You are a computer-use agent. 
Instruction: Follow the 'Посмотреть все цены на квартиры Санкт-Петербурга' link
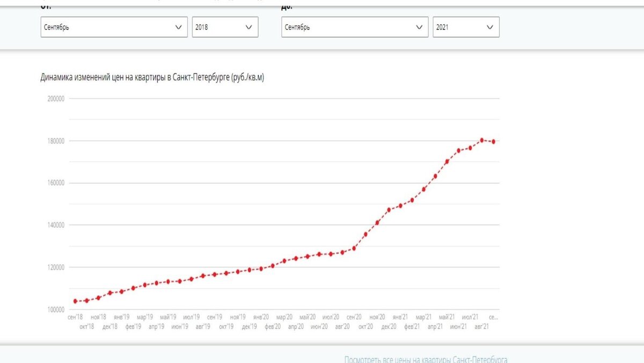pyautogui.click(x=426, y=359)
